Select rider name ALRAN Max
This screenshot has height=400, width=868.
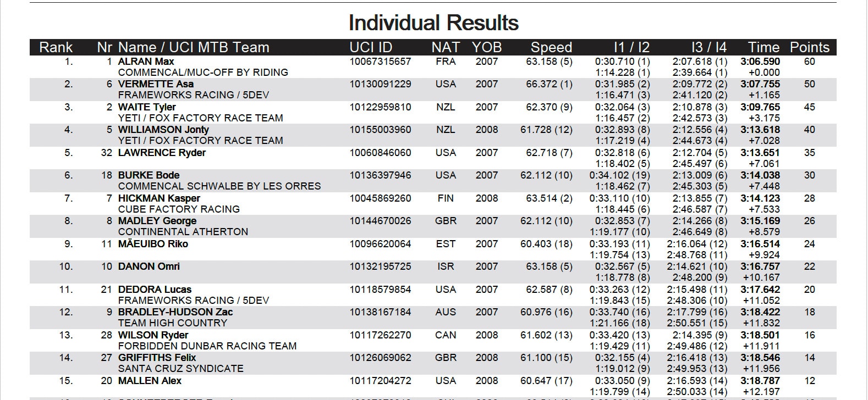[146, 62]
